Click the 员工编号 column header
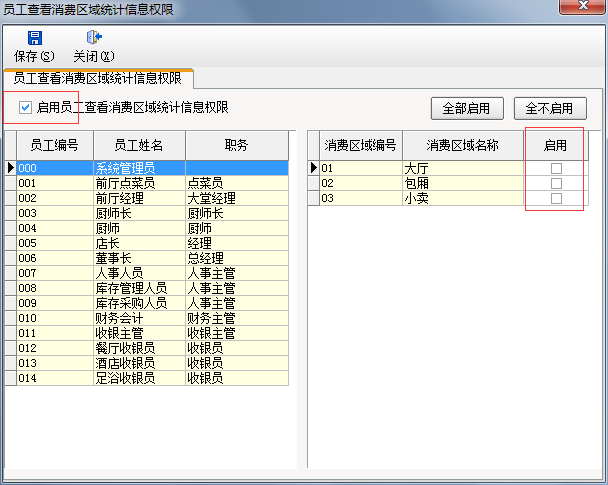The height and width of the screenshot is (485, 608). point(55,145)
